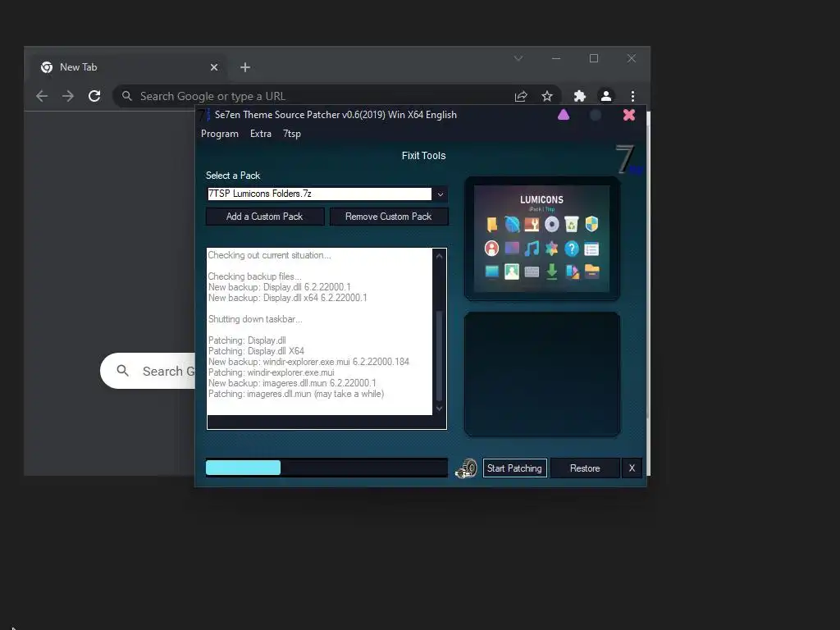Click the Fixit Tools label
The height and width of the screenshot is (630, 840).
424,156
